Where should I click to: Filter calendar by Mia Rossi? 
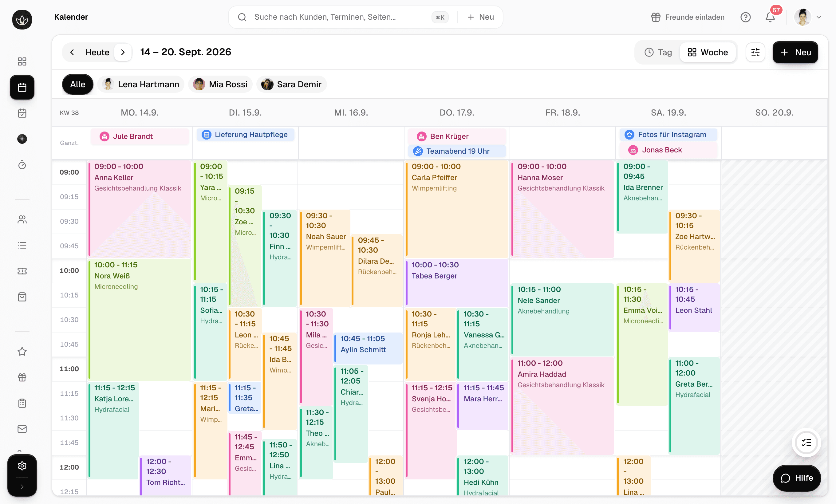click(221, 84)
